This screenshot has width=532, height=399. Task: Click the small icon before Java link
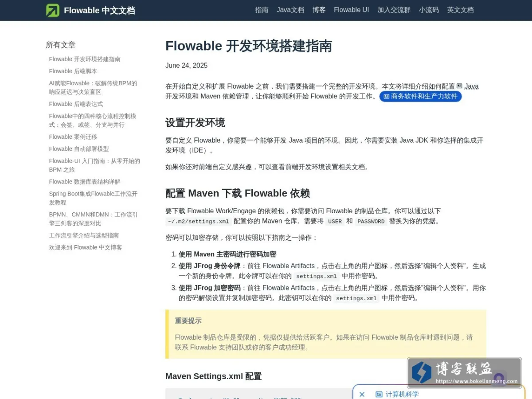pyautogui.click(x=459, y=86)
